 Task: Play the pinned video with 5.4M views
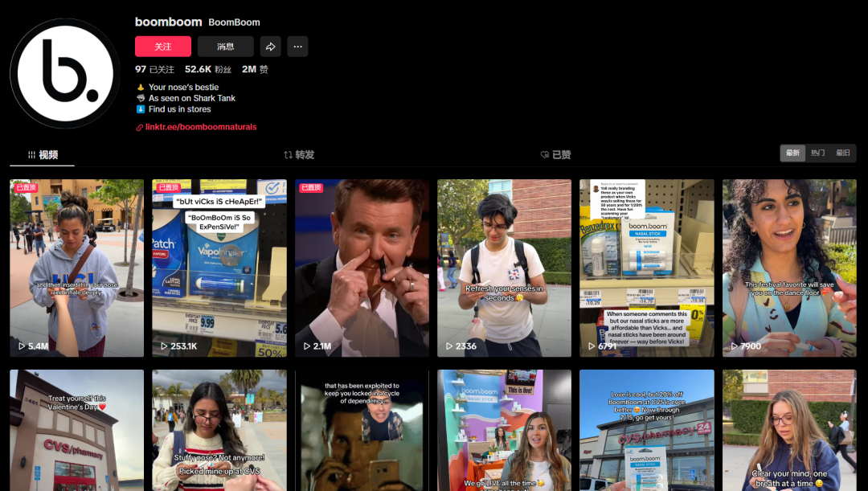[77, 268]
